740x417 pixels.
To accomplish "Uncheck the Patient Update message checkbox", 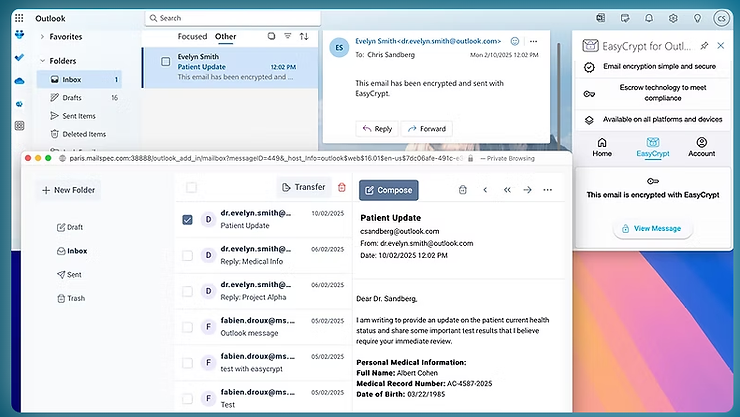I will pyautogui.click(x=187, y=219).
